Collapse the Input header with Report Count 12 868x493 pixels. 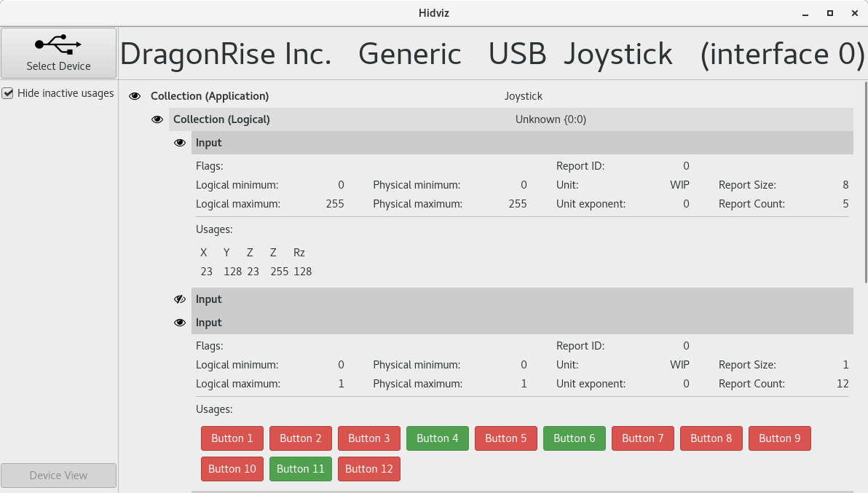tap(522, 323)
